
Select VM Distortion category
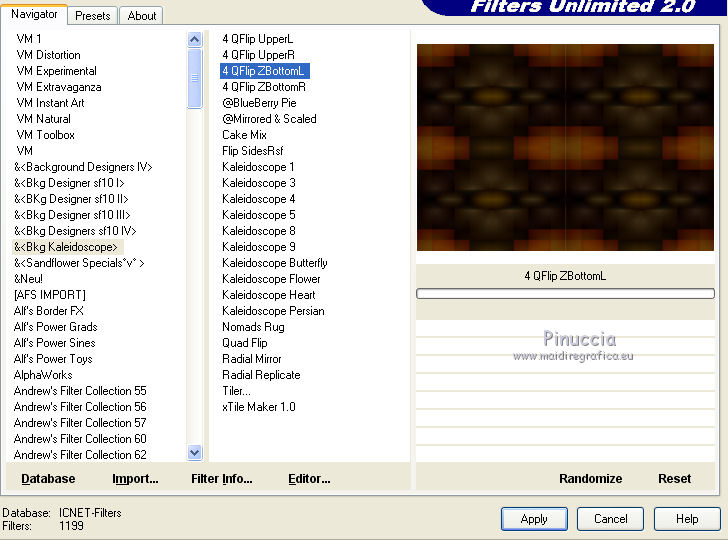point(48,55)
